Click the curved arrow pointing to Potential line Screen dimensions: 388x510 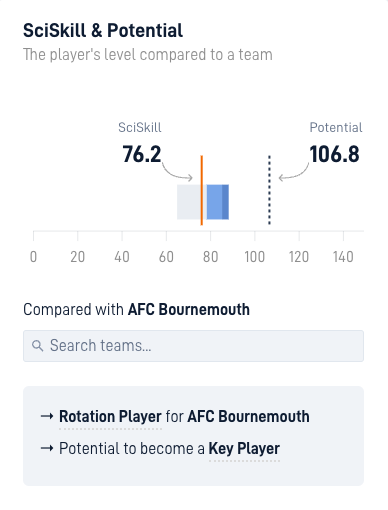(x=294, y=172)
